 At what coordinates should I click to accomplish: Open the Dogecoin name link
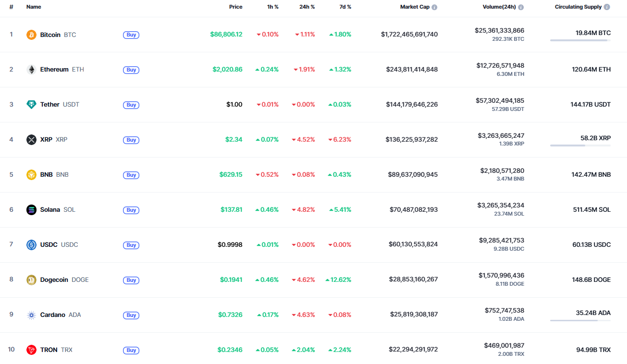coord(54,280)
